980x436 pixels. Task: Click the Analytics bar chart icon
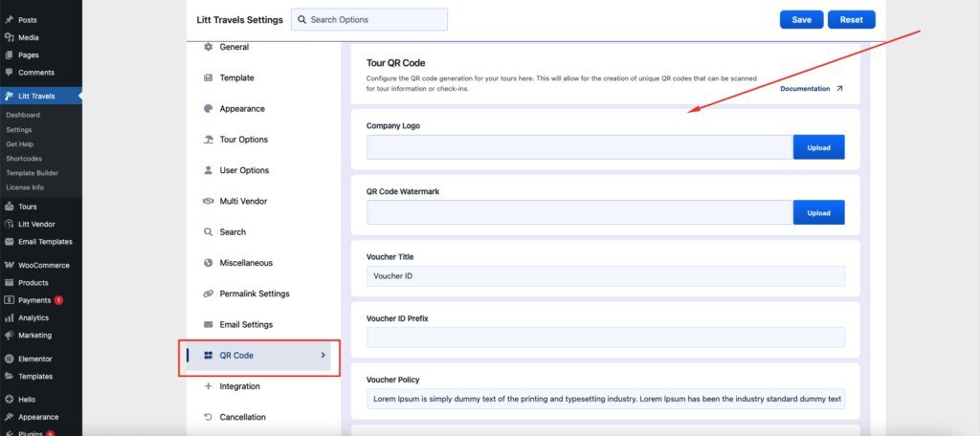coord(10,317)
